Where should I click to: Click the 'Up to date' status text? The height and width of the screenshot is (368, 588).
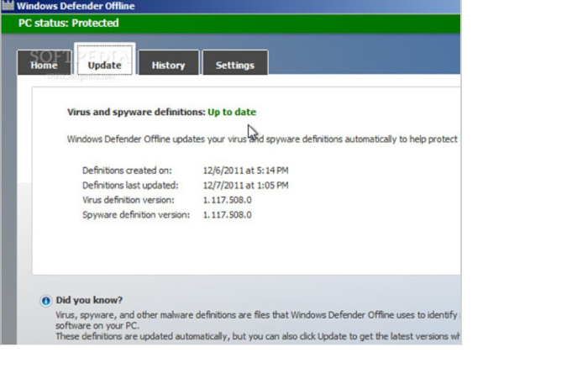coord(232,112)
